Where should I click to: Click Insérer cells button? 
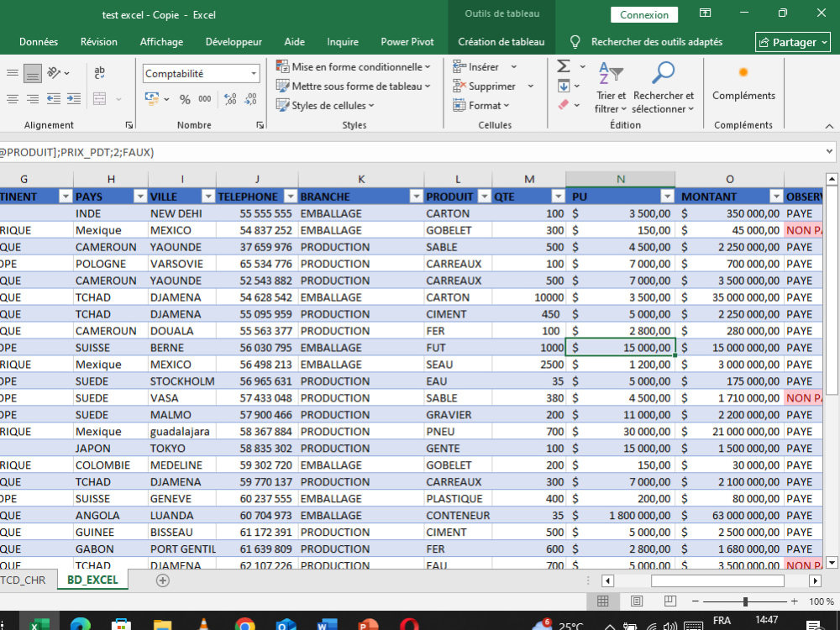475,67
